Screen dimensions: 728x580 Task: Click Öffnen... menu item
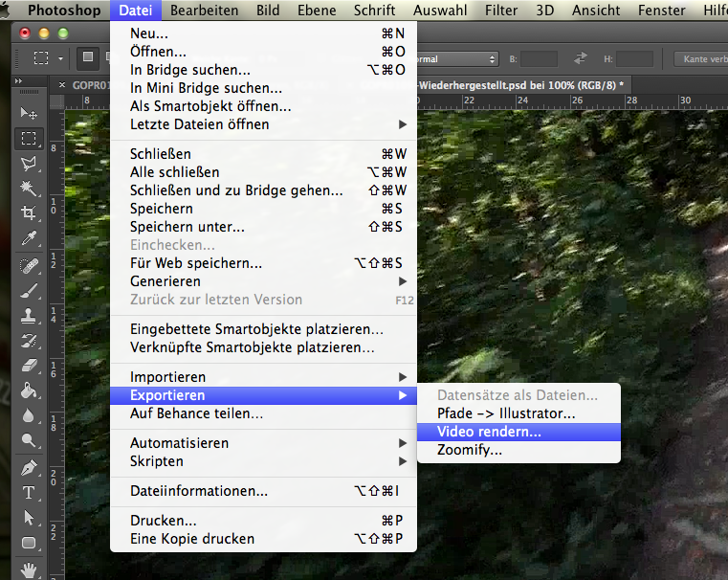tap(263, 52)
